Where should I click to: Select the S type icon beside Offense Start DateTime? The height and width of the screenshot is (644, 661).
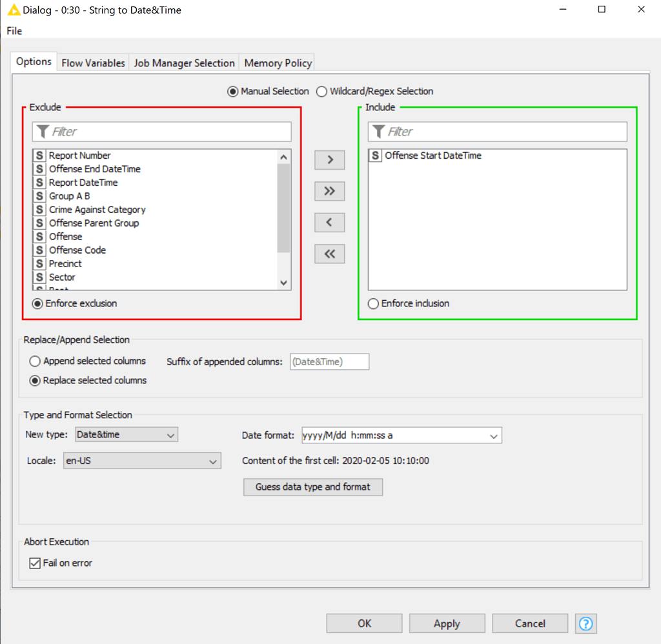tap(375, 155)
